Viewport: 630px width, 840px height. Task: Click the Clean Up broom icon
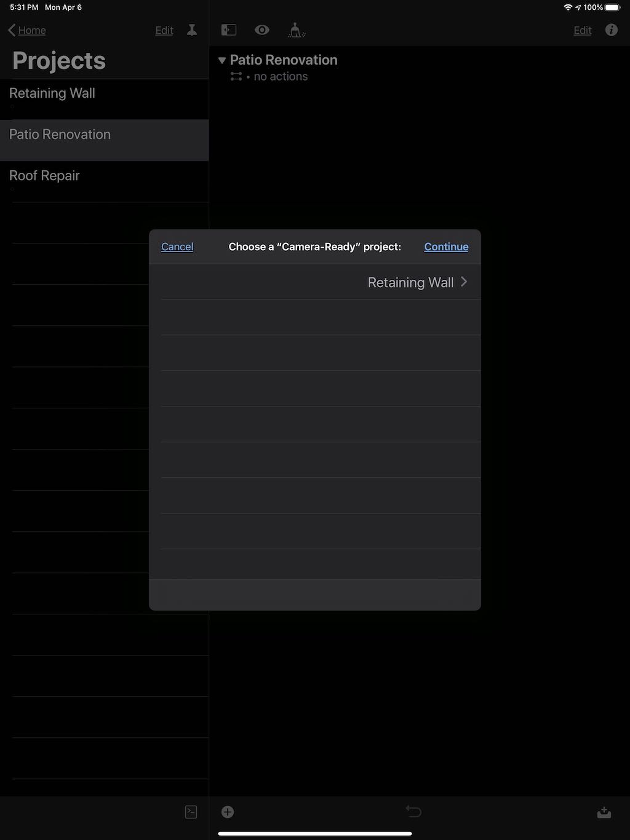[297, 30]
